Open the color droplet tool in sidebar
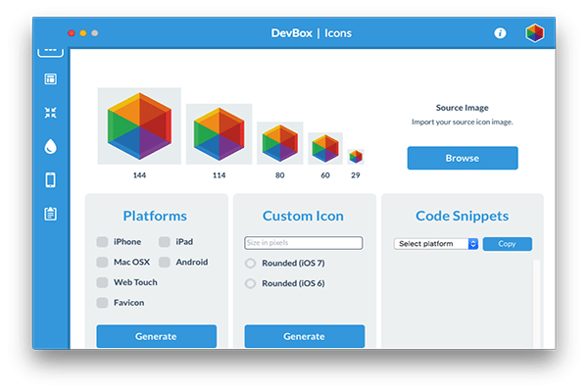 51,146
